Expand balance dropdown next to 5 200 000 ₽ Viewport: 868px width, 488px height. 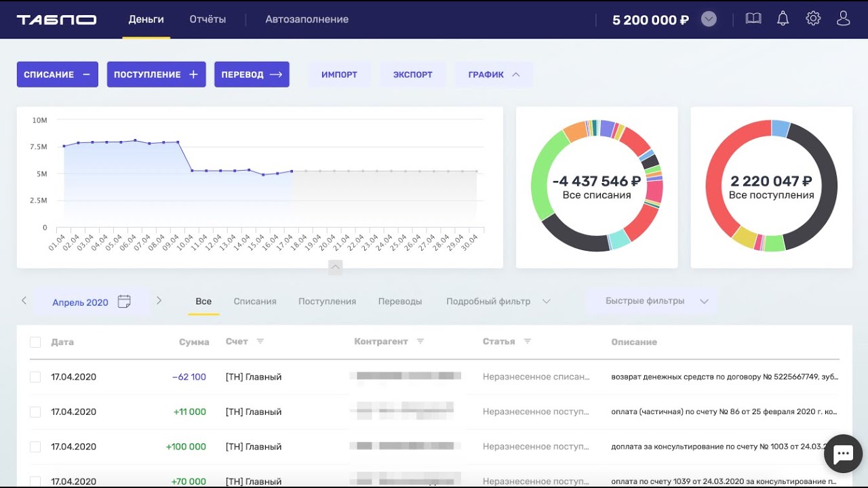tap(709, 19)
